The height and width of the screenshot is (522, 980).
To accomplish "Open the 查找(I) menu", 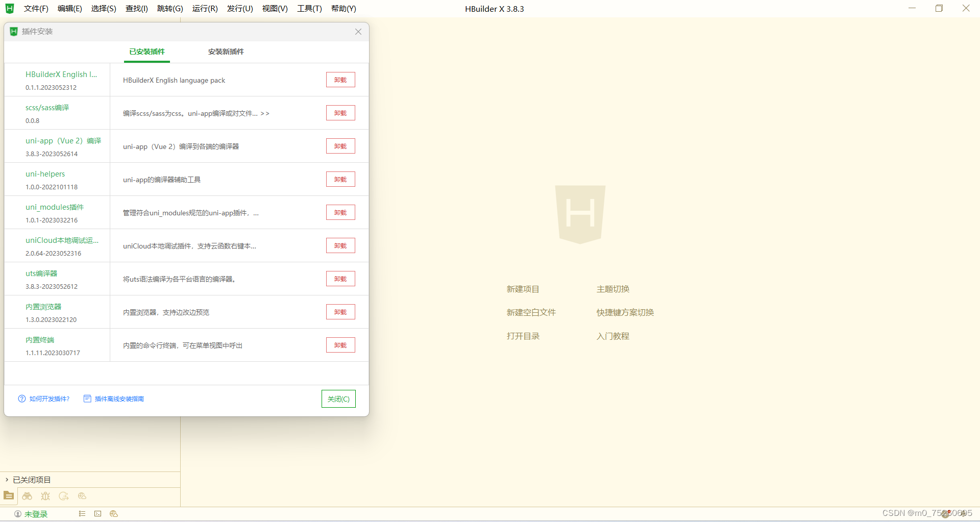I will click(x=137, y=9).
